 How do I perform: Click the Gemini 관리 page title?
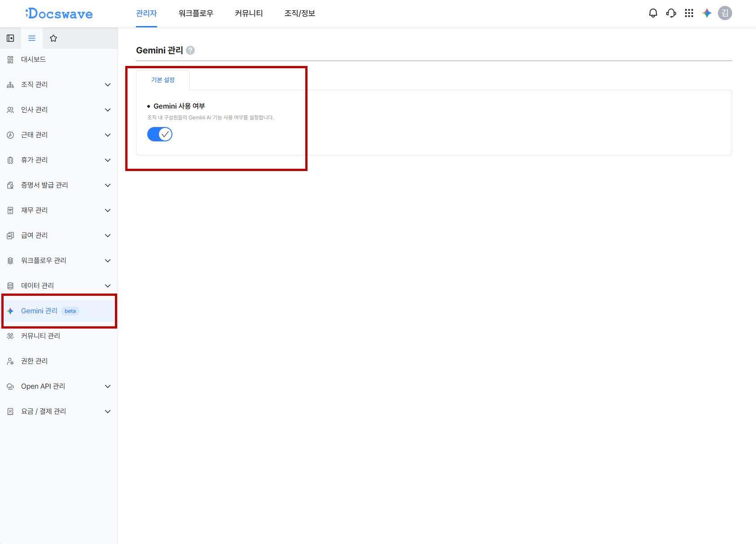tap(159, 50)
